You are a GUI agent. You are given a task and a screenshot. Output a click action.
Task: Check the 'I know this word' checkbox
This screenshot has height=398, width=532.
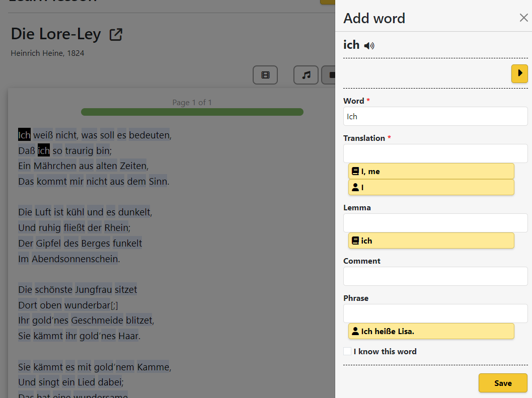pyautogui.click(x=347, y=351)
